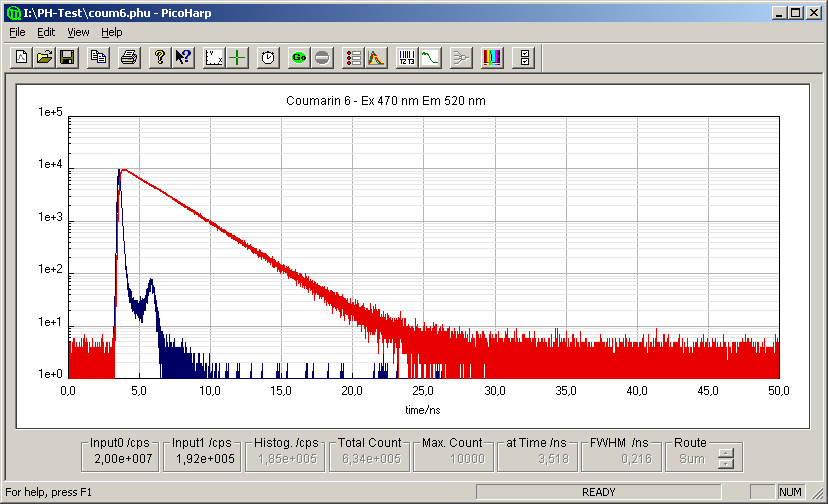Open the checklist control panel icon

(x=525, y=58)
